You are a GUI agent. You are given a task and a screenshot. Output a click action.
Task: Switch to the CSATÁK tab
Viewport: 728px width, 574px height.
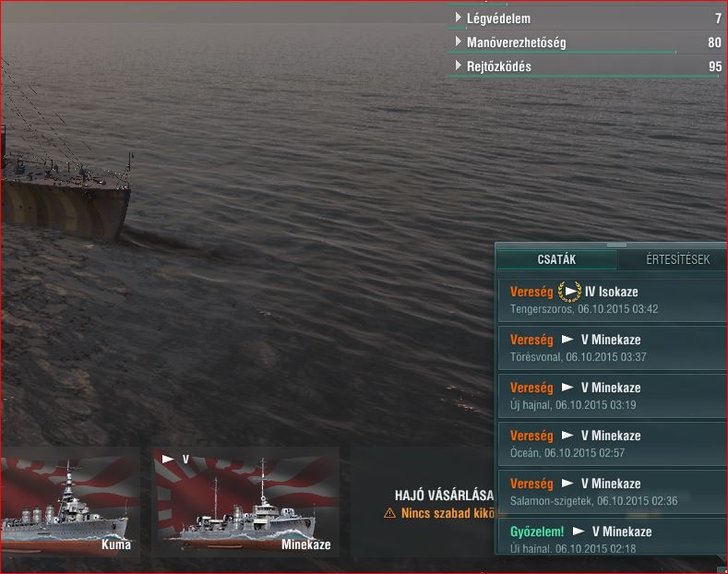click(x=556, y=259)
